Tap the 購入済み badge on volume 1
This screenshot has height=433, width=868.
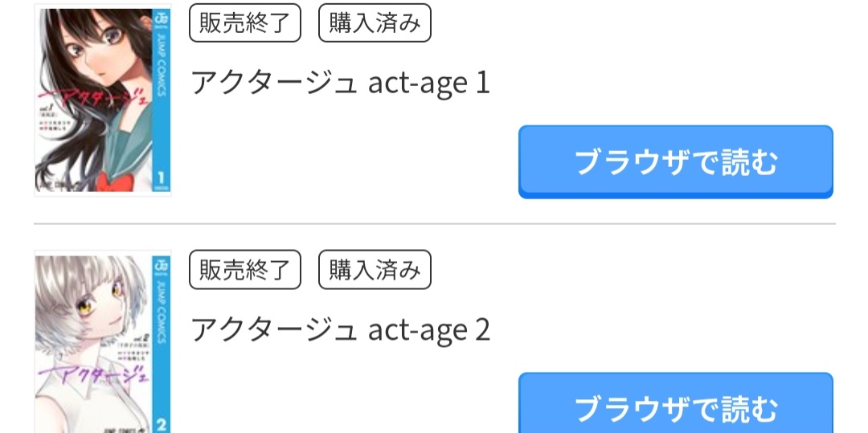375,23
